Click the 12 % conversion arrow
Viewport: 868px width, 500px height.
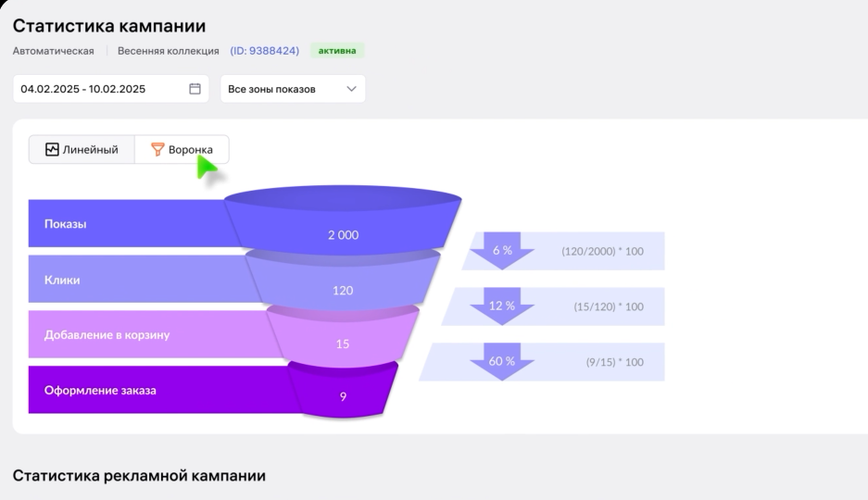pos(502,306)
